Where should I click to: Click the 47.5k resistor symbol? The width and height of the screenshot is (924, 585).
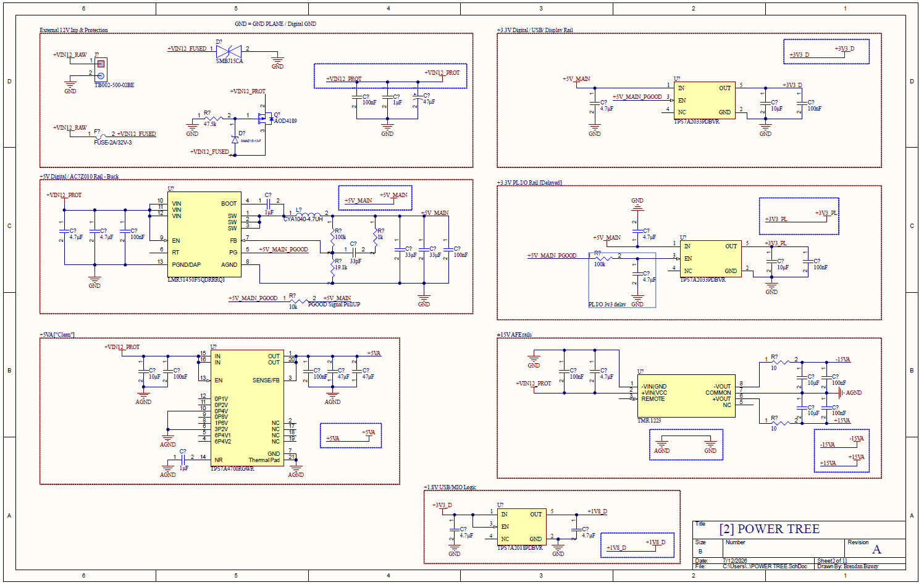(x=214, y=117)
